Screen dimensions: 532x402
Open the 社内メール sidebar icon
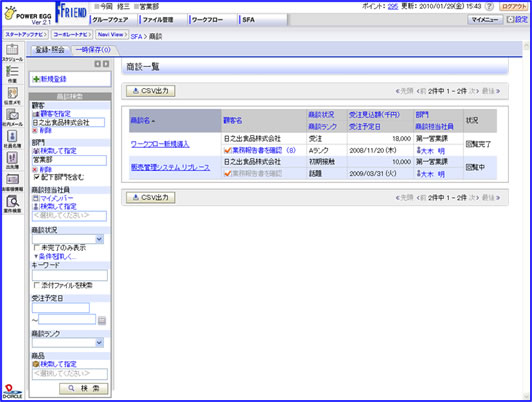tap(12, 115)
